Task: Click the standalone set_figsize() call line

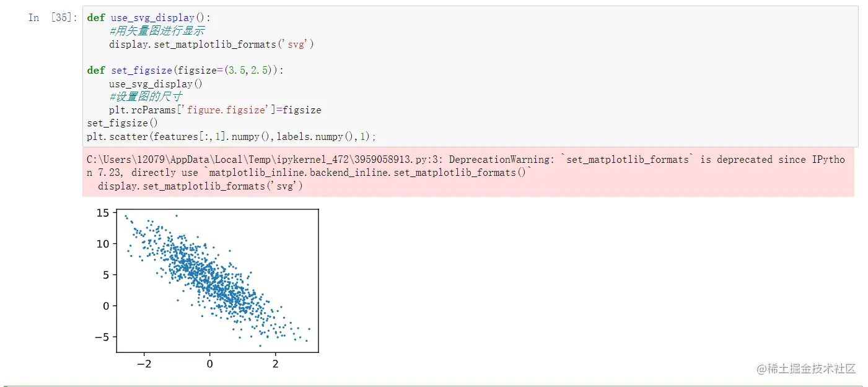Action: [x=123, y=123]
